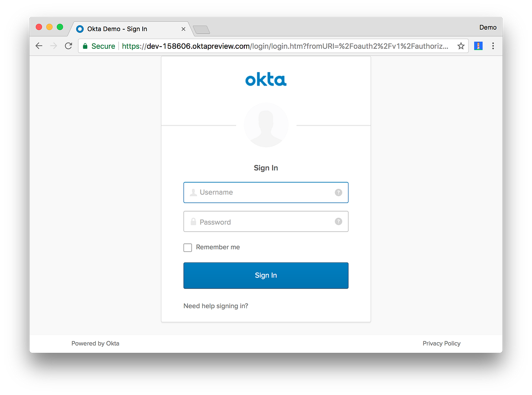Click the green maximize window button
Screen dimensions: 532x395
click(60, 27)
